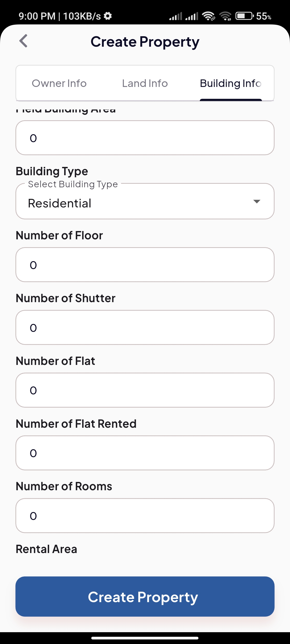Tap the first Wi-Fi status icon
The width and height of the screenshot is (290, 644).
click(208, 16)
